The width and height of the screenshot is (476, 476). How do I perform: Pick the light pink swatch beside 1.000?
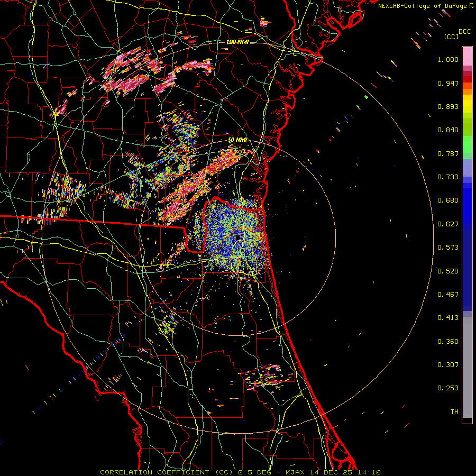pyautogui.click(x=467, y=57)
